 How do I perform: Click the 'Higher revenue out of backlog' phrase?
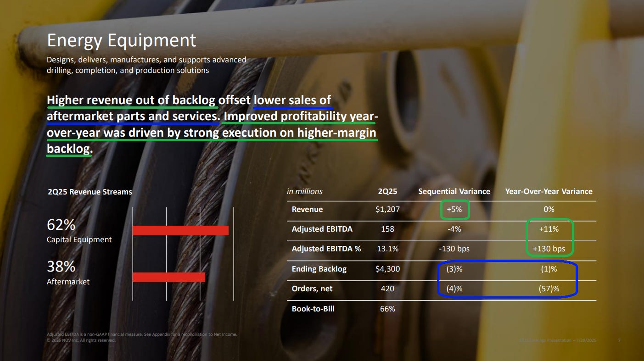[131, 100]
